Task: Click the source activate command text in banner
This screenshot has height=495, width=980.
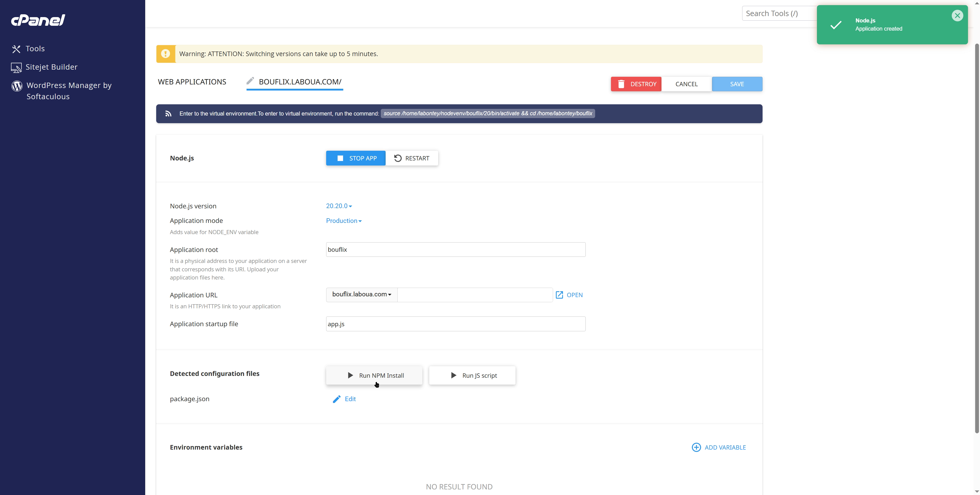Action: coord(488,114)
